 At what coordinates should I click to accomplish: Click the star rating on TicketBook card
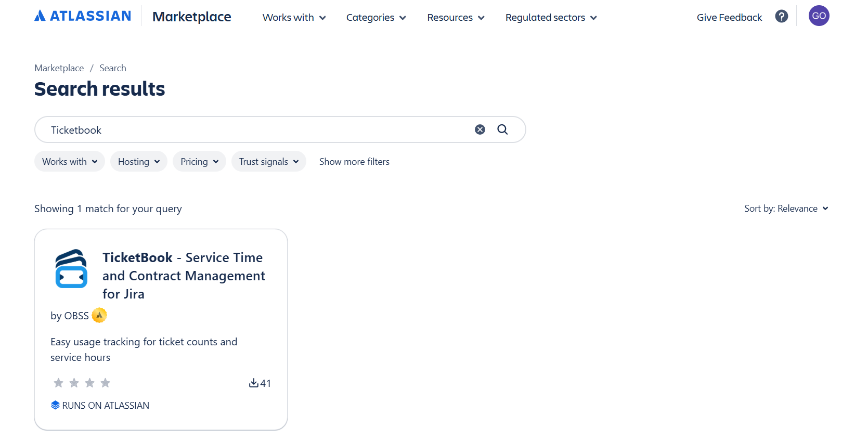click(82, 383)
